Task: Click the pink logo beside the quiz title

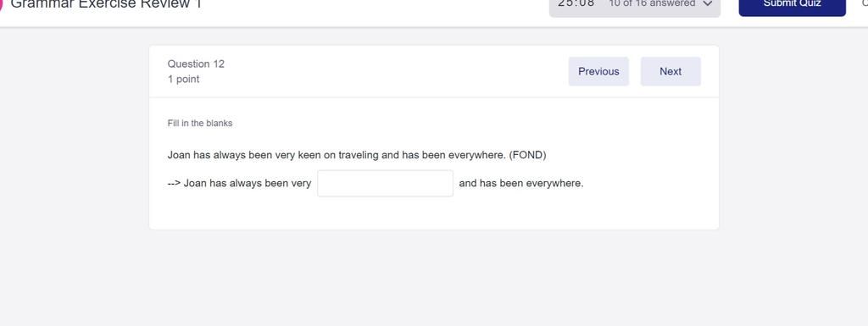Action: [1, 4]
